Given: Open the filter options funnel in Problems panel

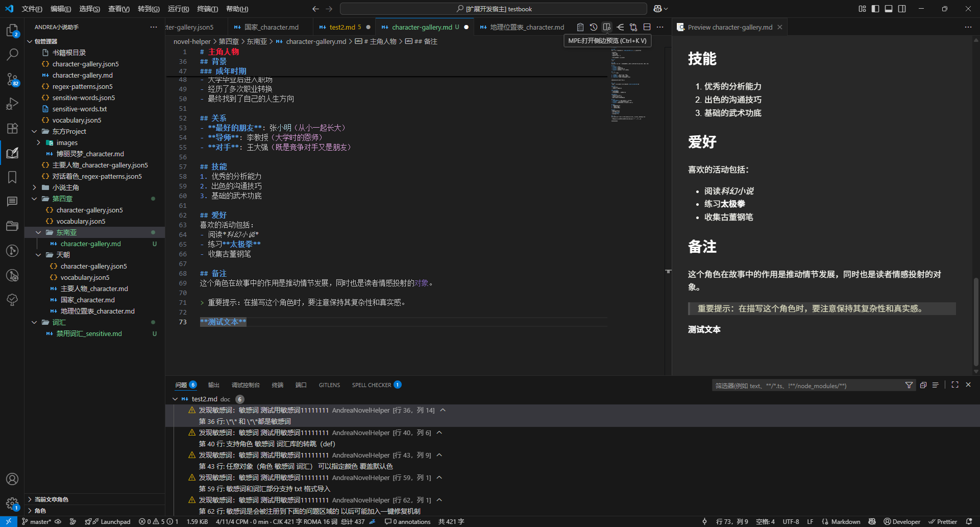Looking at the screenshot, I should (x=909, y=385).
